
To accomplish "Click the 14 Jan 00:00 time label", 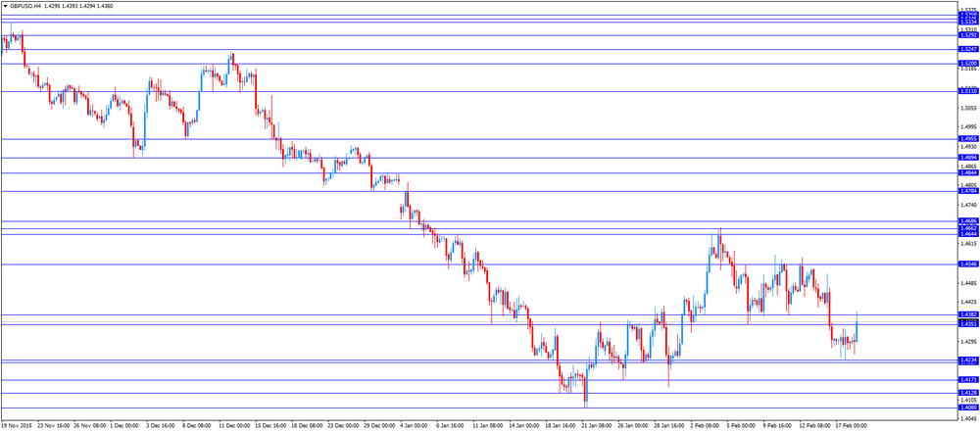I will (522, 424).
